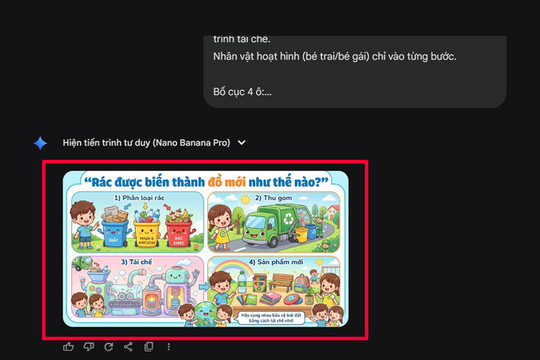540x360 pixels.
Task: Regenerate the response with redo icon
Action: tap(108, 347)
